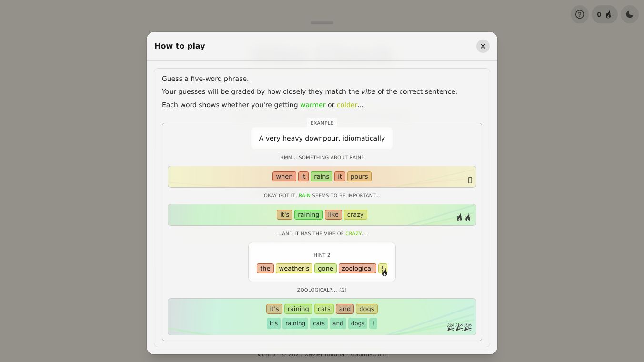The image size is (644, 362).
Task: Select the 'rains' word chip
Action: (x=322, y=177)
